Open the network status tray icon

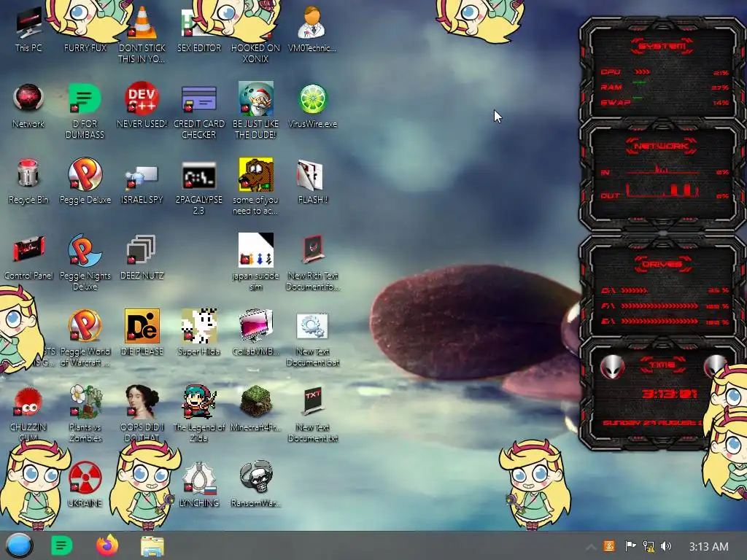[x=649, y=546]
